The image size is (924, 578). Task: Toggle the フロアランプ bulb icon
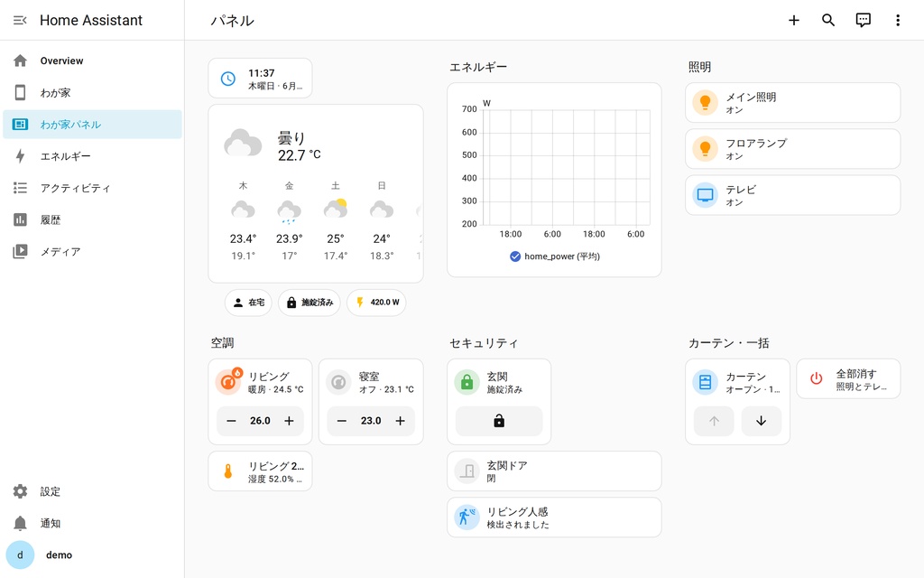[705, 149]
